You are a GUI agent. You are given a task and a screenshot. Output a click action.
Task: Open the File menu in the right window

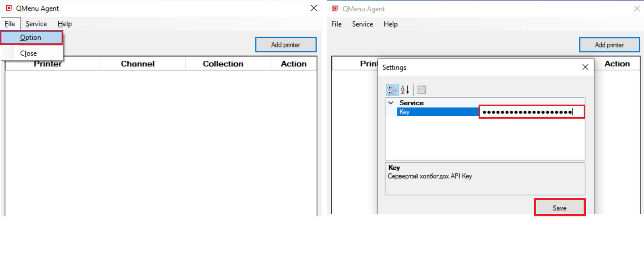(336, 24)
